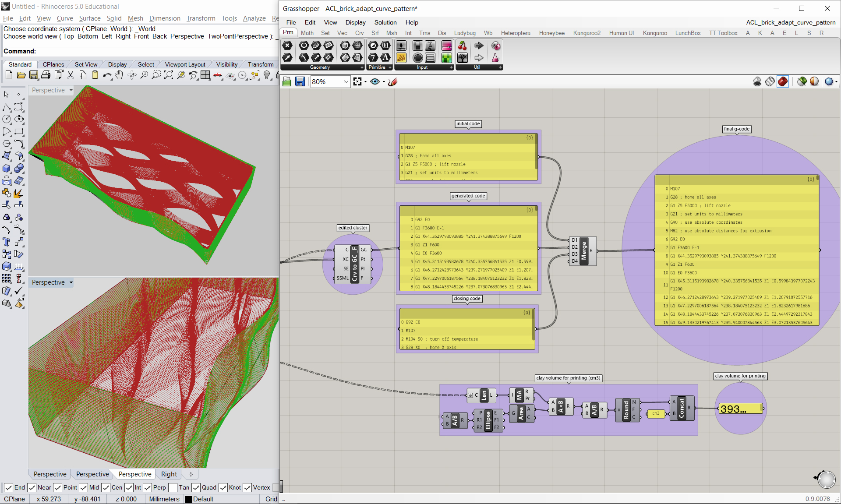Click the Grasshopper sketch pencil tool

click(x=392, y=82)
